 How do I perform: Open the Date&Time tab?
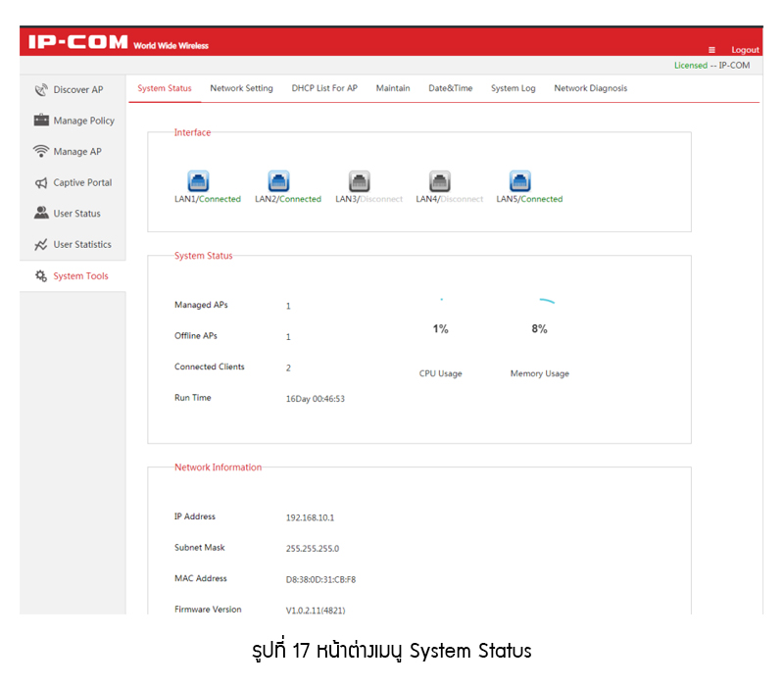(x=451, y=88)
